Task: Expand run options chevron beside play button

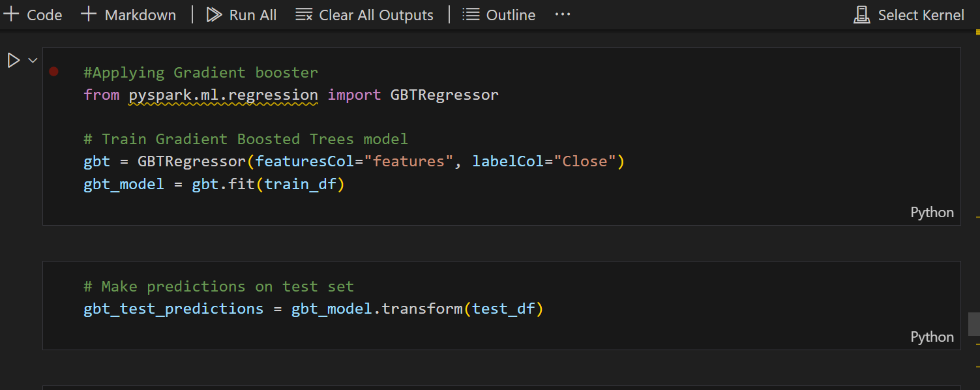Action: coord(33,61)
